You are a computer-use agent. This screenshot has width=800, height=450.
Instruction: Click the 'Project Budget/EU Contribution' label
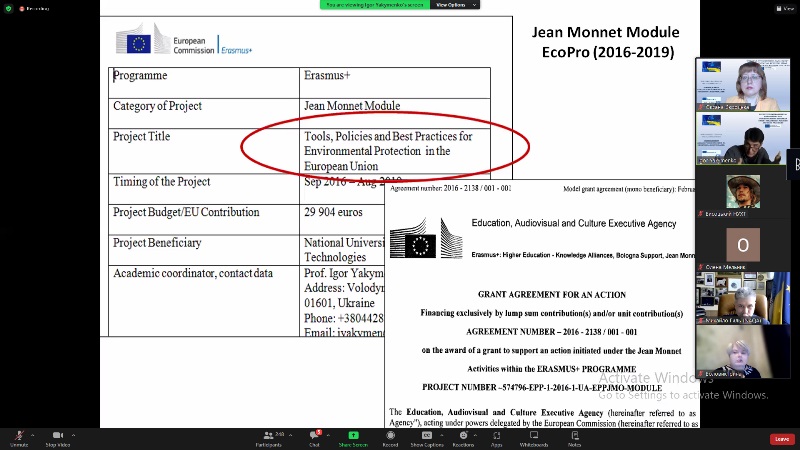coord(186,212)
